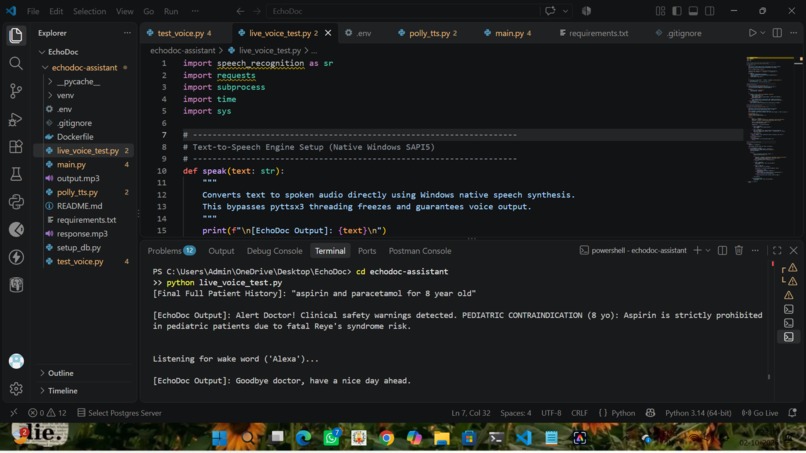Toggle the secondary side bar visibility
Screen dimensions: 806x453
pos(710,11)
